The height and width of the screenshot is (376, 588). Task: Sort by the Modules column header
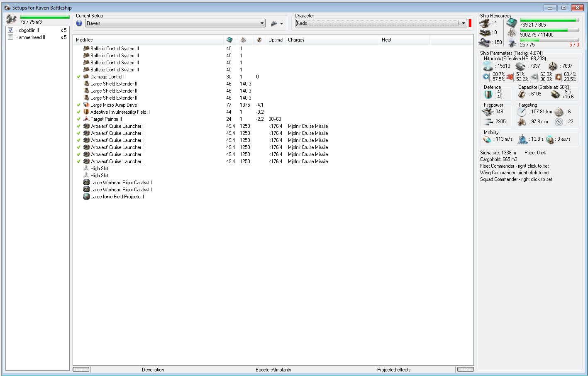(x=148, y=40)
